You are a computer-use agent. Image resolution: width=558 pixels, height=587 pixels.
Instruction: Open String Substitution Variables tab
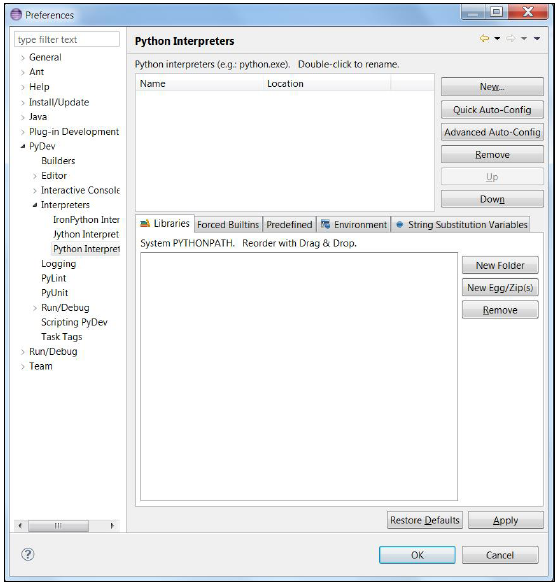(461, 225)
